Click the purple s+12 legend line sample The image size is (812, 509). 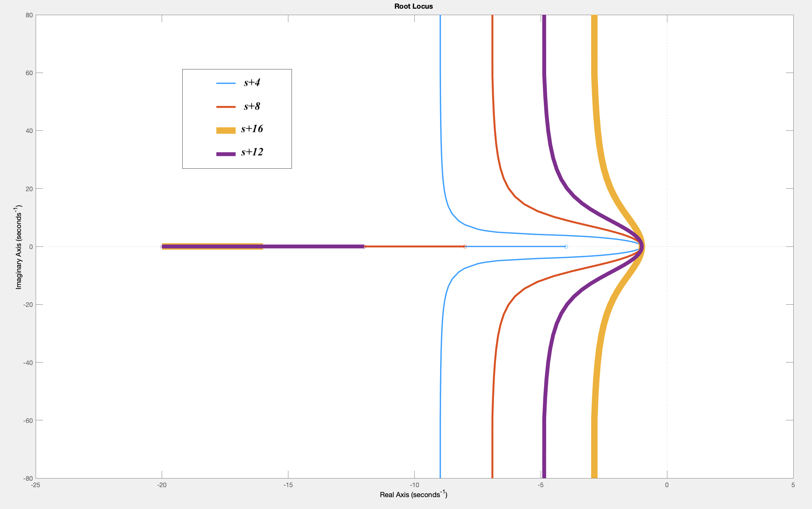pyautogui.click(x=226, y=154)
